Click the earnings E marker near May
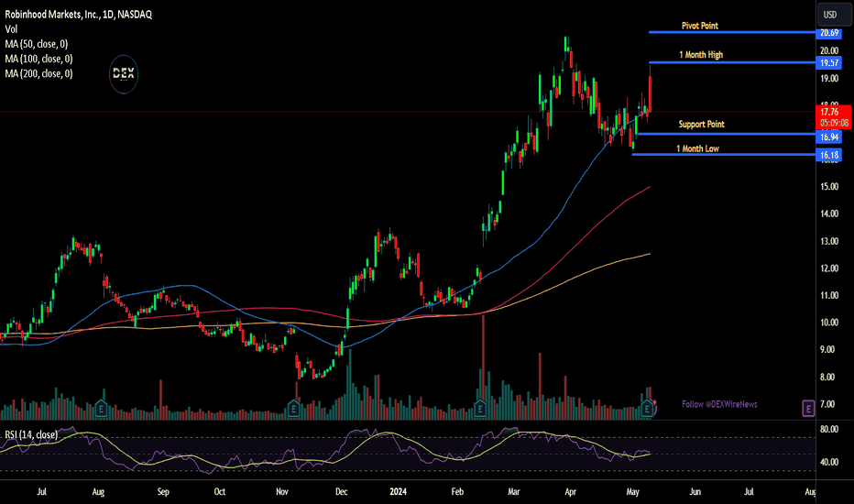Screen dimensions: 854x504 (647, 408)
